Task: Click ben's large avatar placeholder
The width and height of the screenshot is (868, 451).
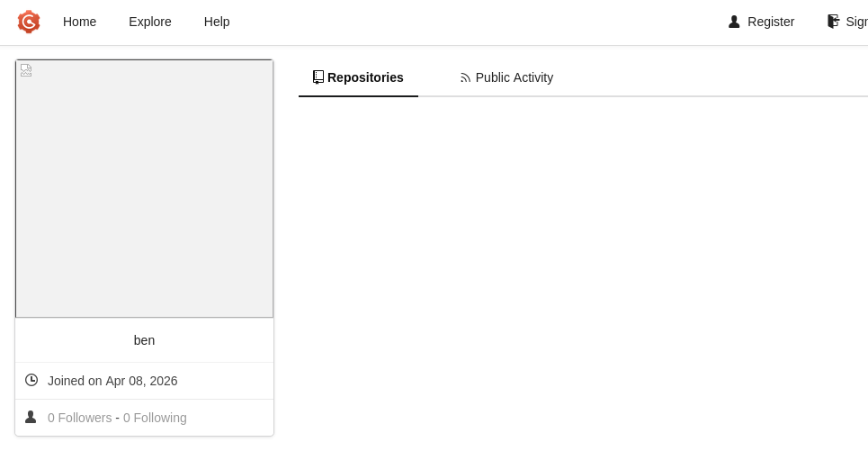Action: coord(145,188)
